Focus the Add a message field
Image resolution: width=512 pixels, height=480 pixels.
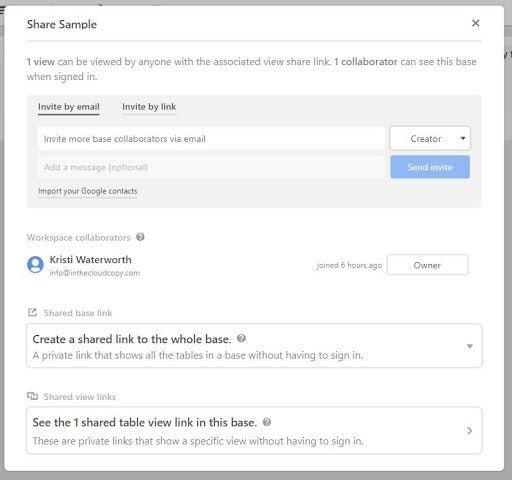(211, 167)
